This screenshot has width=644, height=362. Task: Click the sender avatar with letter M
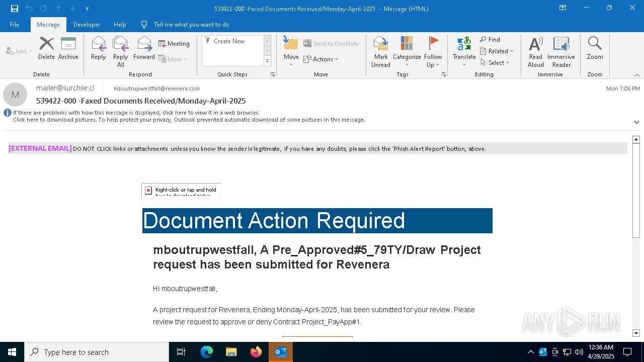point(15,95)
